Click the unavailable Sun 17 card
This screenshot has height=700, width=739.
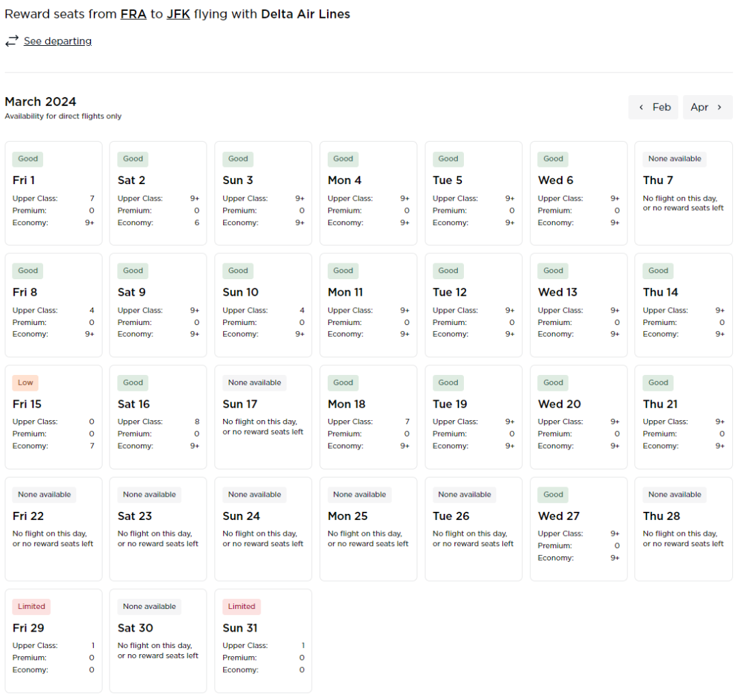point(263,417)
